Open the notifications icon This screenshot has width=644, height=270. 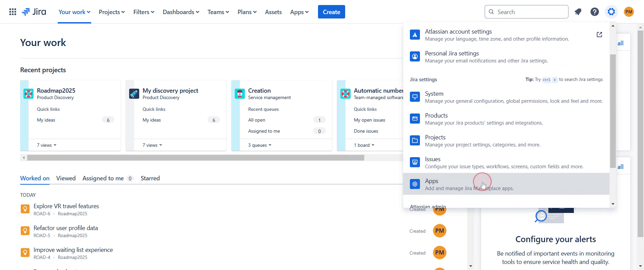click(578, 12)
